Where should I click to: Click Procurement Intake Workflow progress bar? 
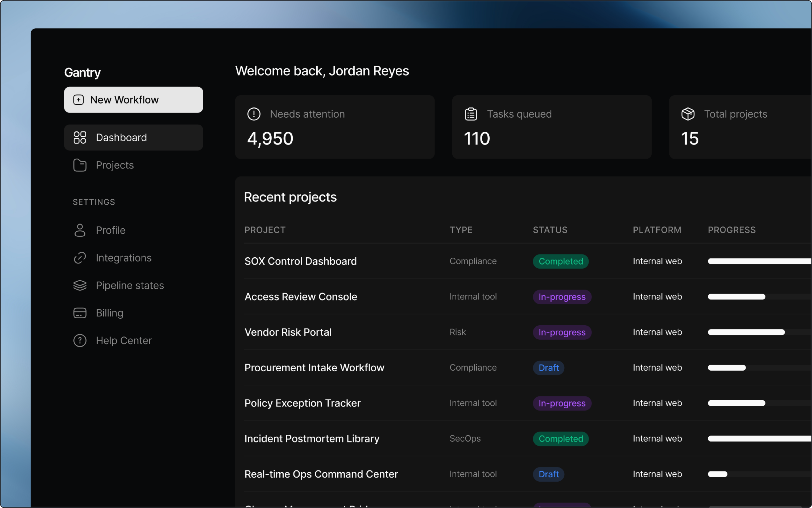760,367
